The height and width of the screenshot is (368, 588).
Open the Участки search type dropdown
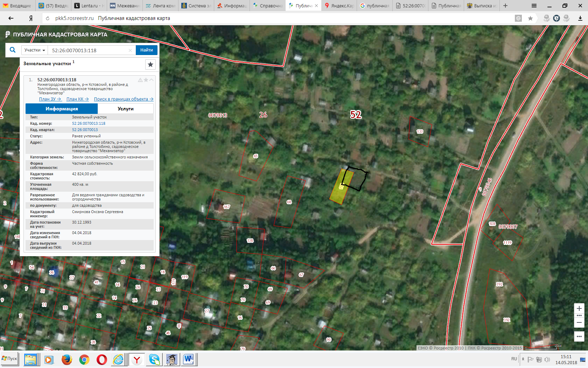click(35, 50)
